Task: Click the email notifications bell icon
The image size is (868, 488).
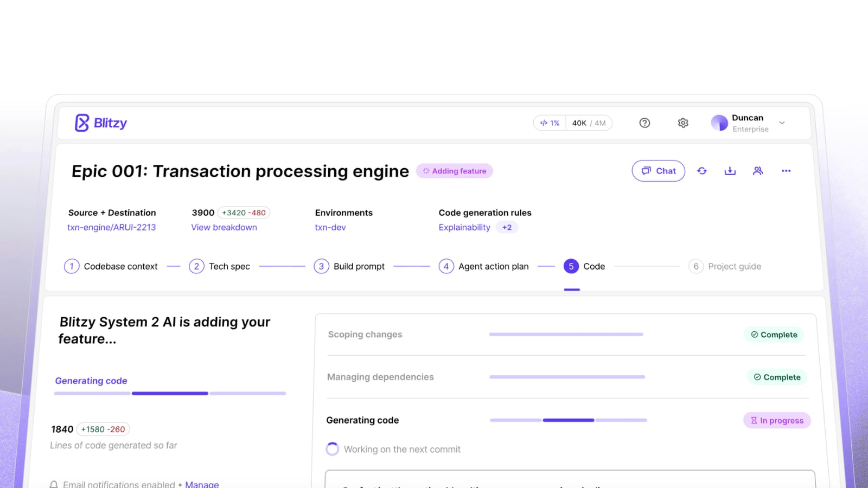Action: 54,484
